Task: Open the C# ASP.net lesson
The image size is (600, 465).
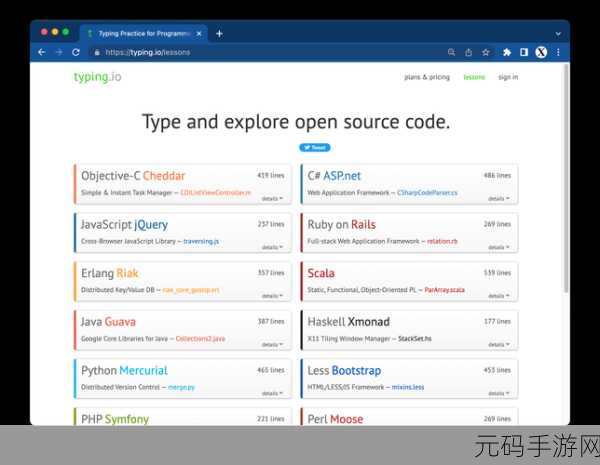Action: [x=334, y=176]
